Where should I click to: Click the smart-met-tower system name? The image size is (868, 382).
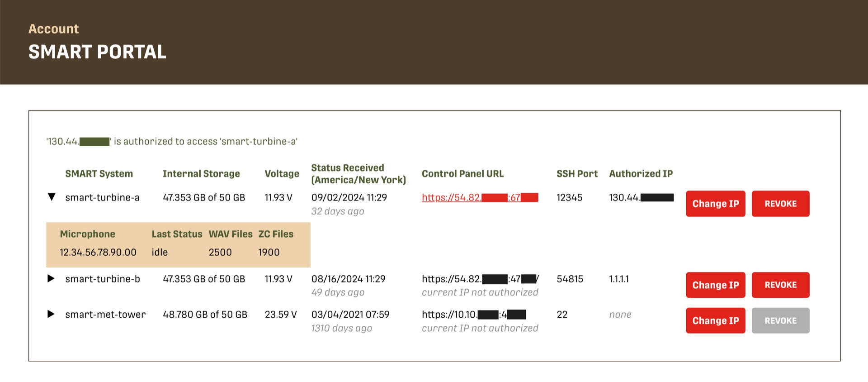(105, 315)
